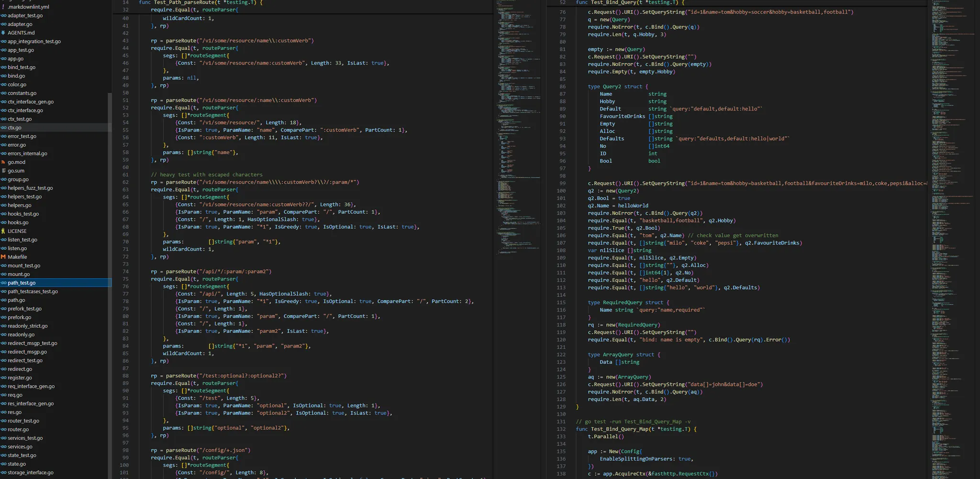Click the Go icon beside bind_test.go
This screenshot has width=980, height=479.
[x=3, y=67]
